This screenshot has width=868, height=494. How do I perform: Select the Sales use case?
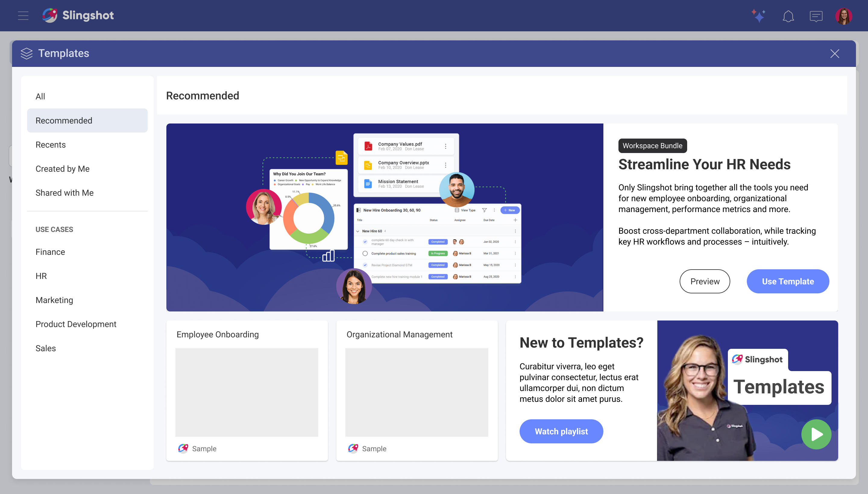tap(87, 348)
